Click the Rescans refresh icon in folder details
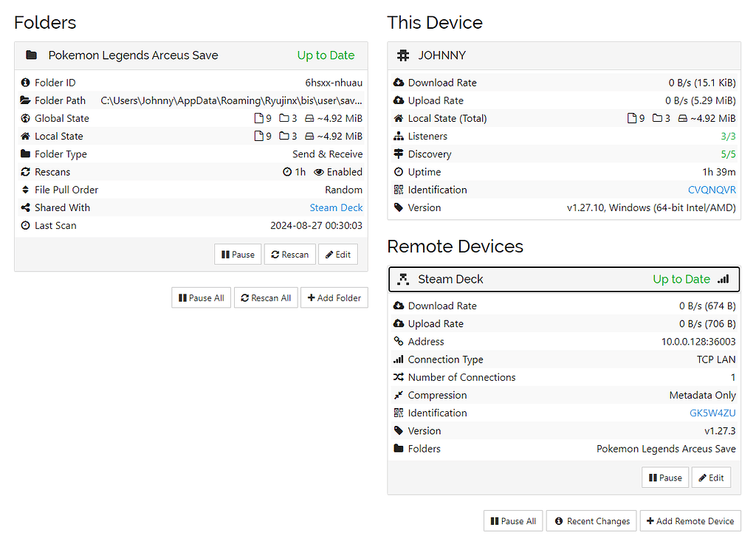This screenshot has width=756, height=544. 26,172
